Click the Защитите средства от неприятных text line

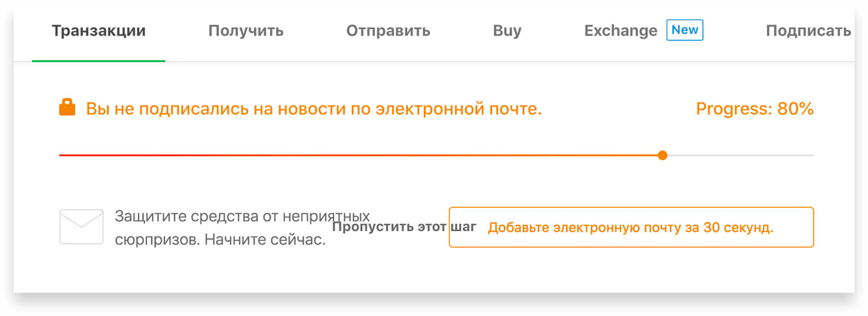[242, 216]
